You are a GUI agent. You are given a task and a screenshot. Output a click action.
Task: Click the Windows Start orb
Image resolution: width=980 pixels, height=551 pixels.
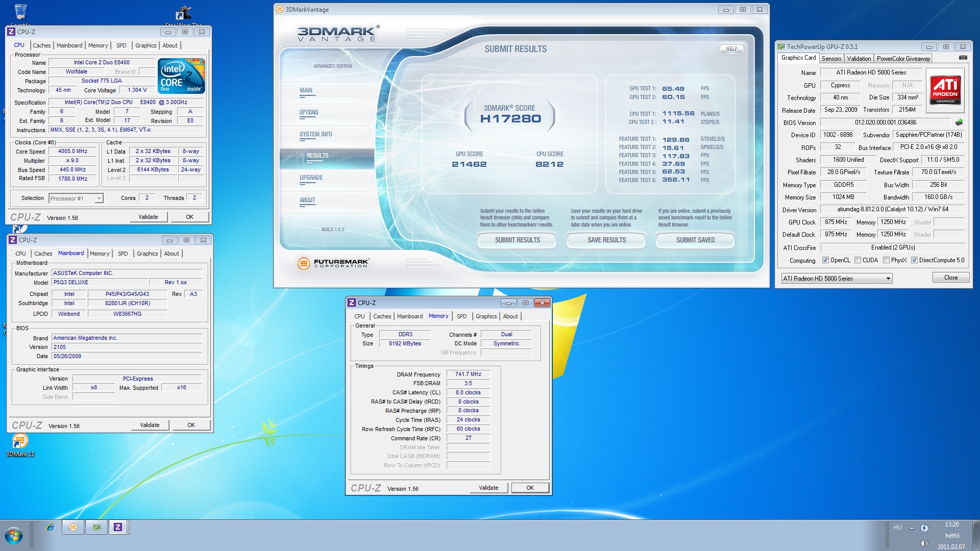[x=14, y=536]
